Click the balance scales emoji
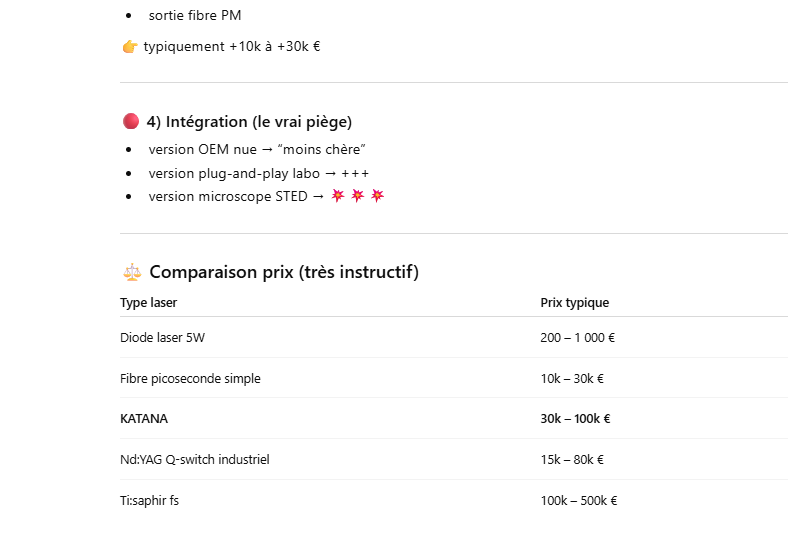Screen dimensions: 788x550 click(131, 272)
